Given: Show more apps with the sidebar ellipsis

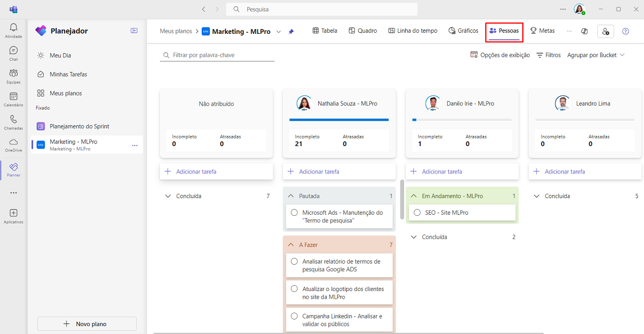Looking at the screenshot, I should point(13,192).
